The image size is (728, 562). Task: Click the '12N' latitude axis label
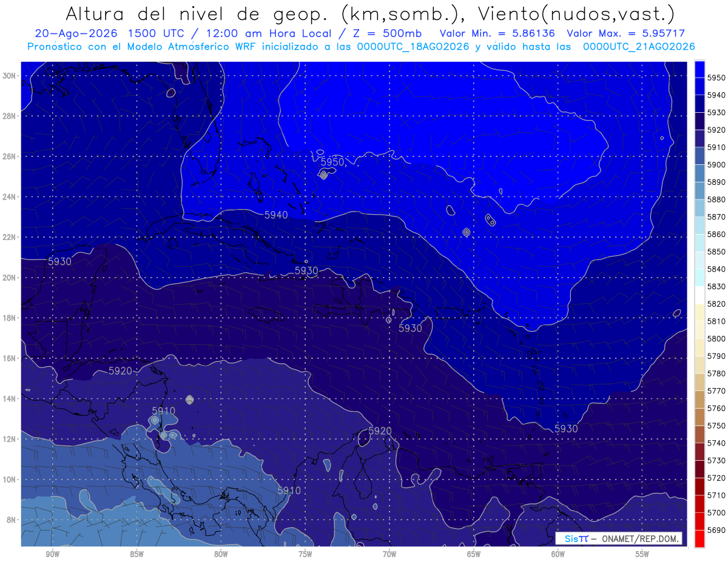[9, 440]
